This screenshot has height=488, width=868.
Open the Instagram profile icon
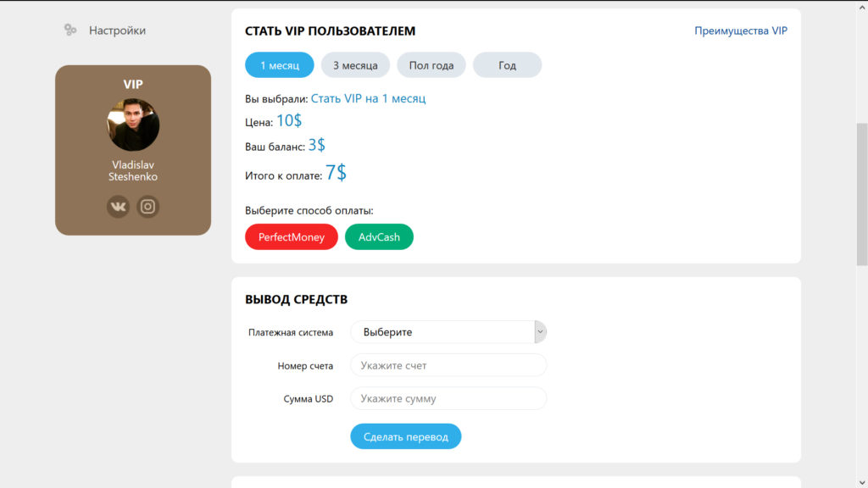point(147,207)
